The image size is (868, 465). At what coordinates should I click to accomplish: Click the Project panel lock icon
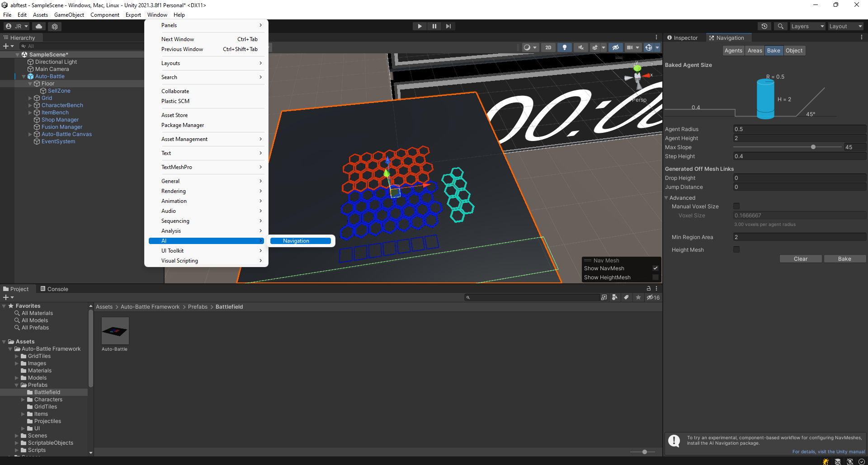[x=649, y=288]
